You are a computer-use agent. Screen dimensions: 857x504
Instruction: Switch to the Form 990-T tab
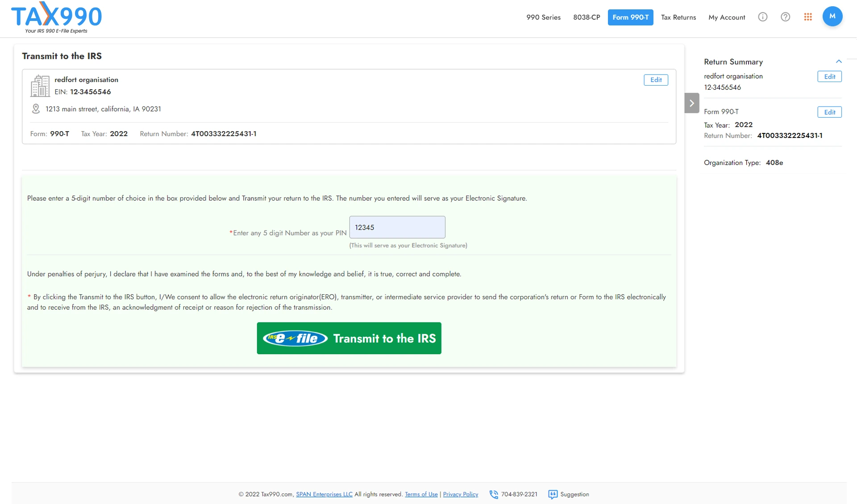point(630,16)
